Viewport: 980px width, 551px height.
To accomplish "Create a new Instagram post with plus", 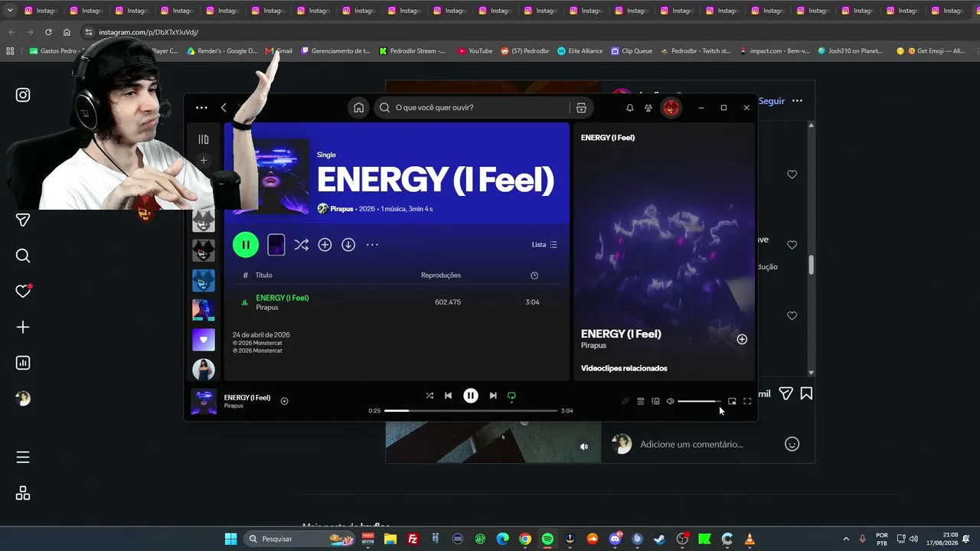I will tap(23, 328).
